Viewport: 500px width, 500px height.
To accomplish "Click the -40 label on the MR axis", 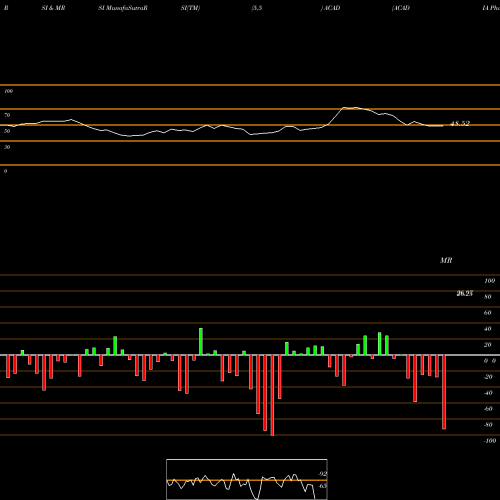I will tap(488, 393).
